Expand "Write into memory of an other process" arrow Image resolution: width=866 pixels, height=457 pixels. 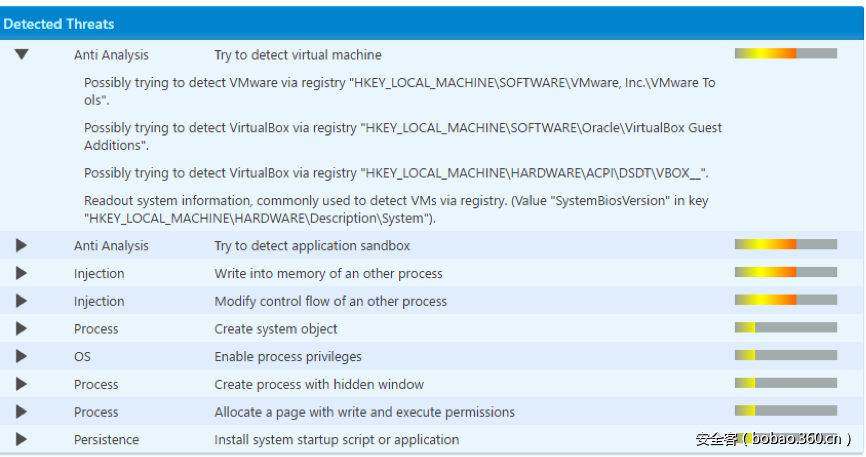point(21,273)
